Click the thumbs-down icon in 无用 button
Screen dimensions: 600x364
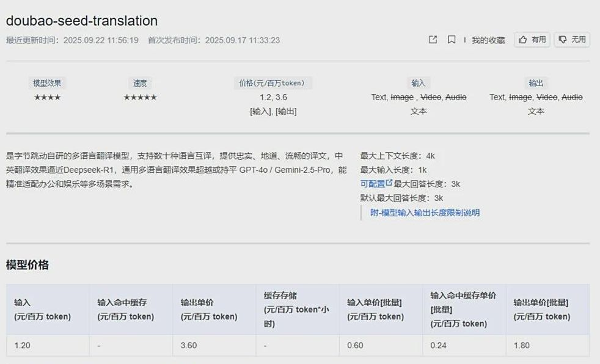564,39
